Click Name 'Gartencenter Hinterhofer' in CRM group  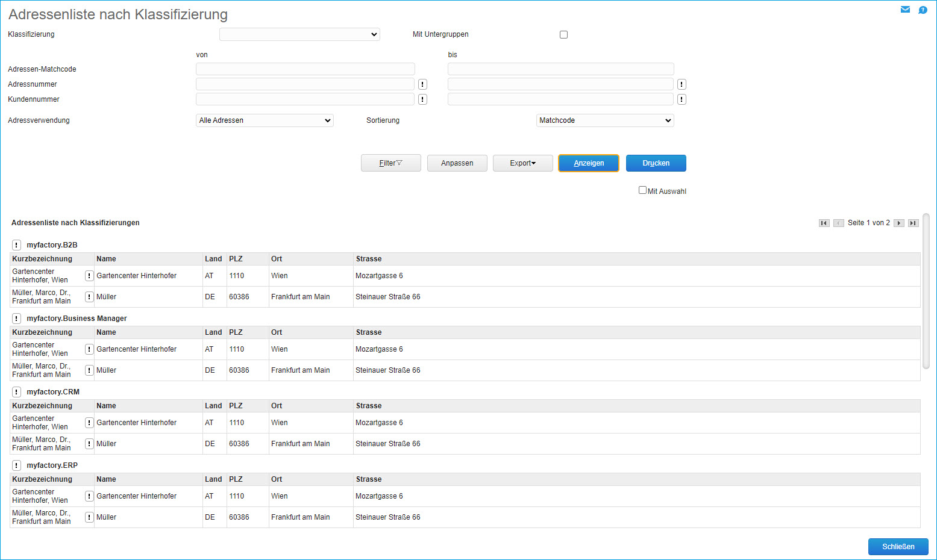click(x=137, y=423)
